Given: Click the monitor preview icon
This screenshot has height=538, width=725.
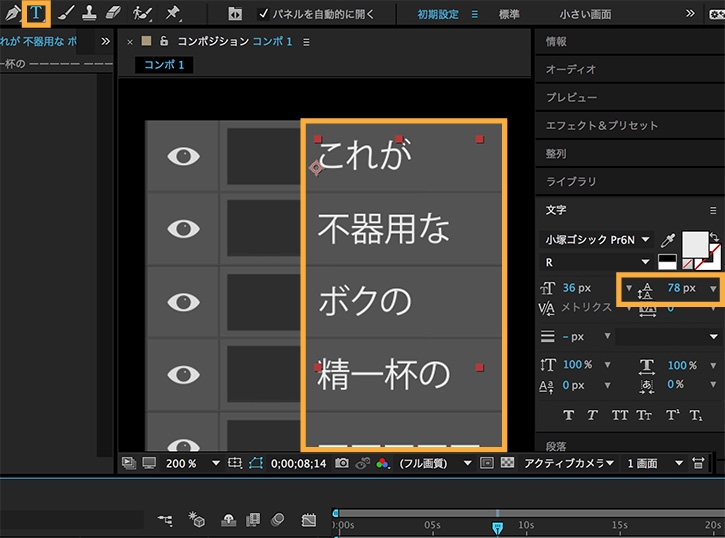Looking at the screenshot, I should click(149, 463).
